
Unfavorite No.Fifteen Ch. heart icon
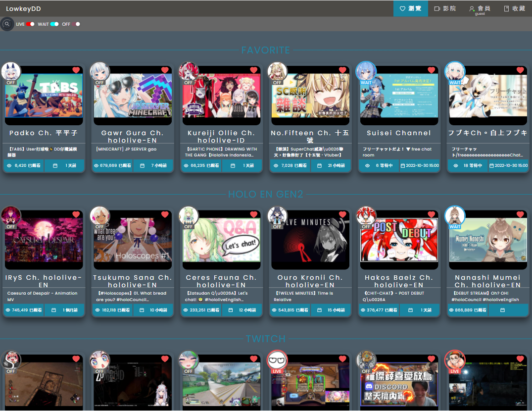[342, 70]
